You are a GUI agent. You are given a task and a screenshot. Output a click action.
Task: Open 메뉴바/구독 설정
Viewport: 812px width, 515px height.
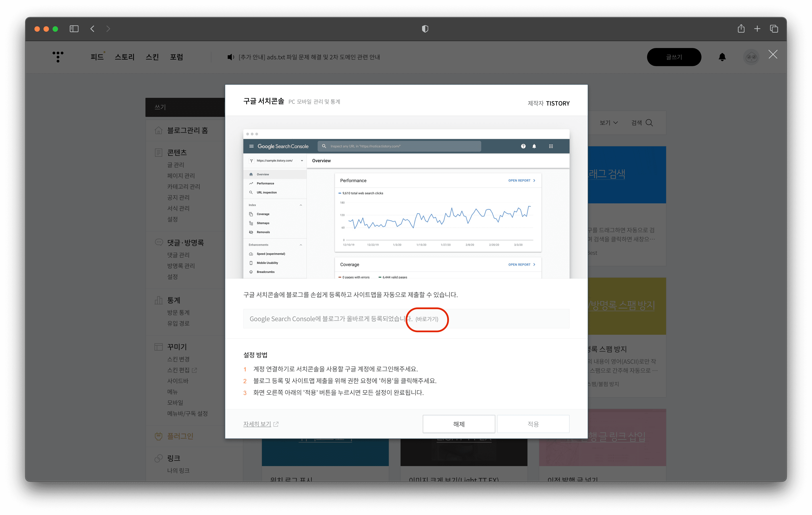coord(188,414)
